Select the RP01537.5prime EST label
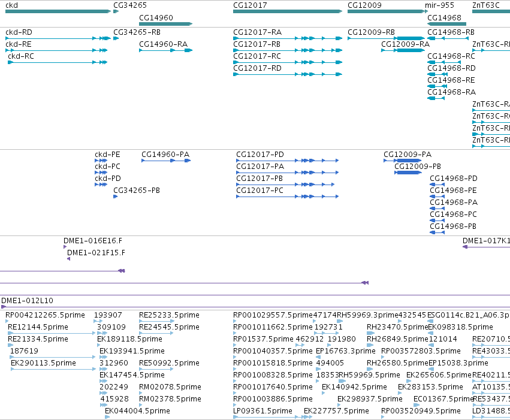Screen dimensions: 510x420 [263, 339]
